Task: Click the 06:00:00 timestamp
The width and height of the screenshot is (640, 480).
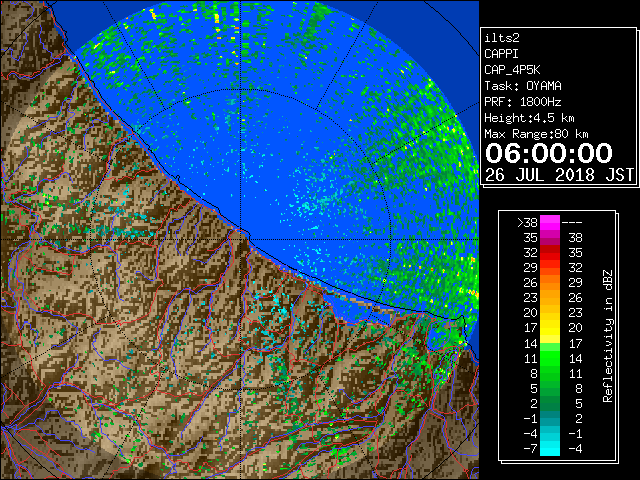Action: (549, 153)
